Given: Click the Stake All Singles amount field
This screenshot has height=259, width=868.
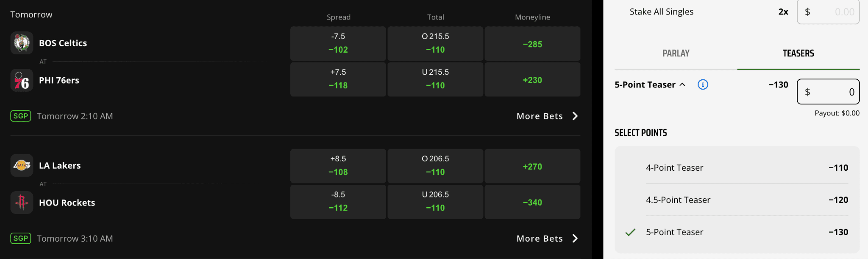Looking at the screenshot, I should (x=828, y=12).
